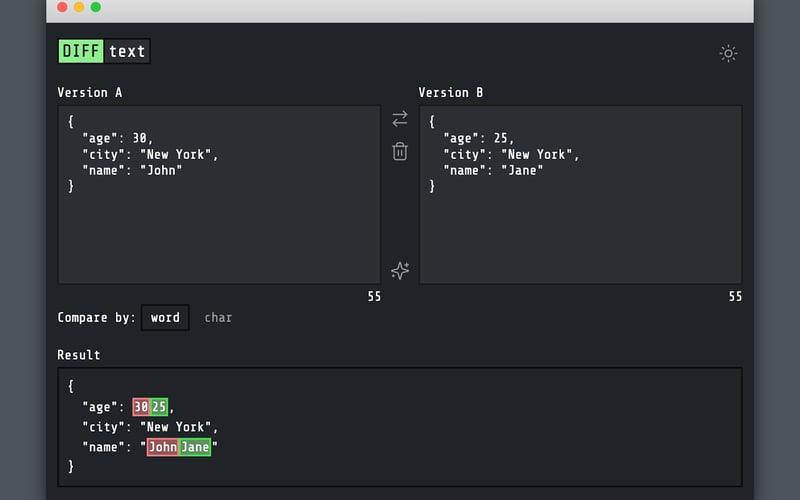Click the green DIFF logo badge
This screenshot has width=800, height=500.
coord(81,51)
